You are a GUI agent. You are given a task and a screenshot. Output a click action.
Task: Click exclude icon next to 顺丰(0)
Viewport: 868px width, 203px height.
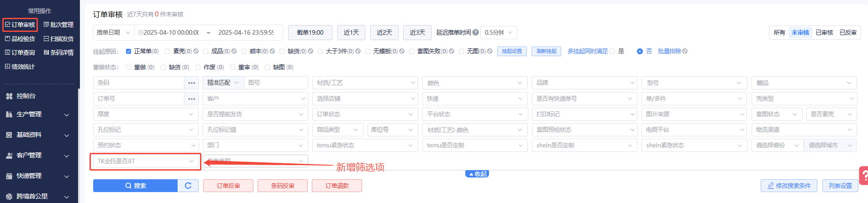click(x=272, y=51)
